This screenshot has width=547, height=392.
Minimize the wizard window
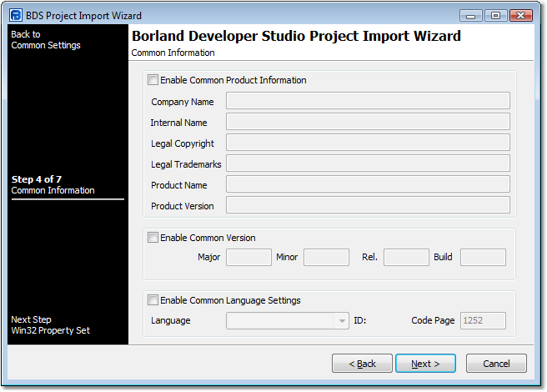470,16
